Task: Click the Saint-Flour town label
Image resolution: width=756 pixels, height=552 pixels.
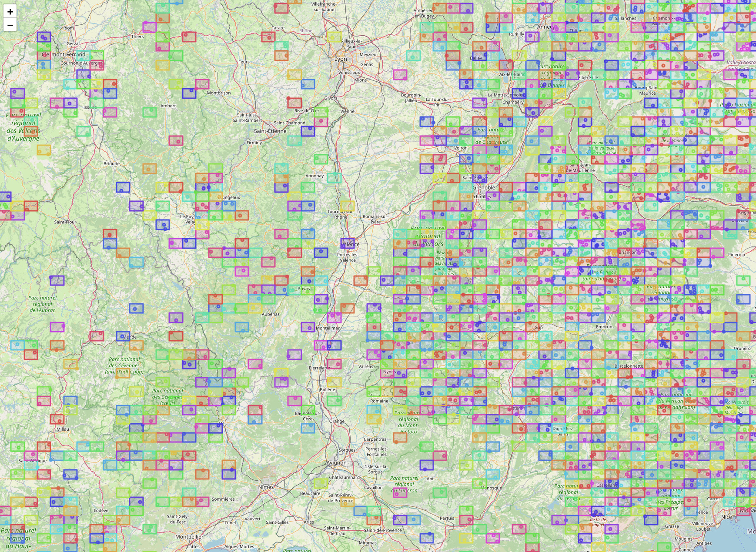Action: 65,222
